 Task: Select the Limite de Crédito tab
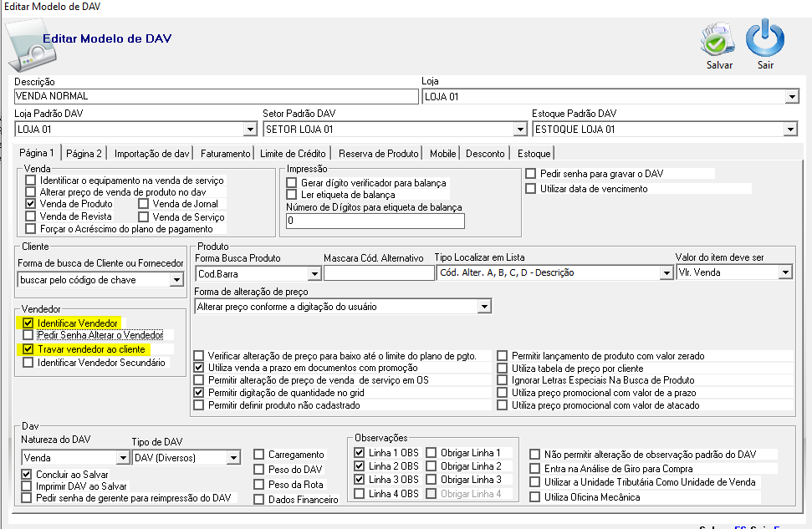[293, 154]
